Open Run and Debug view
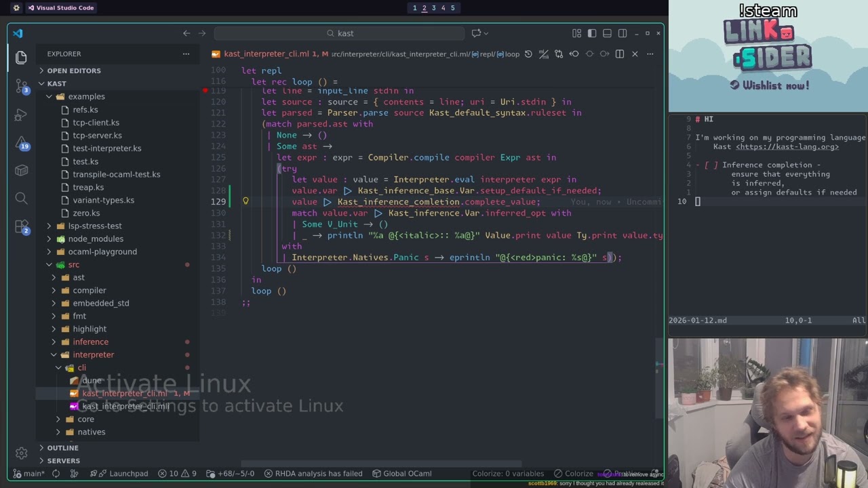 click(x=21, y=115)
